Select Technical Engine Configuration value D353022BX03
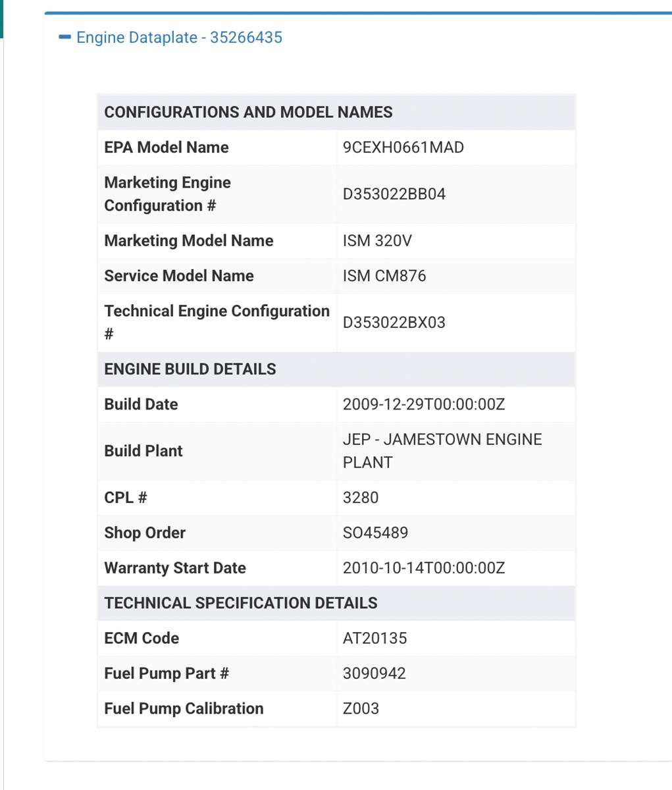 click(x=394, y=323)
